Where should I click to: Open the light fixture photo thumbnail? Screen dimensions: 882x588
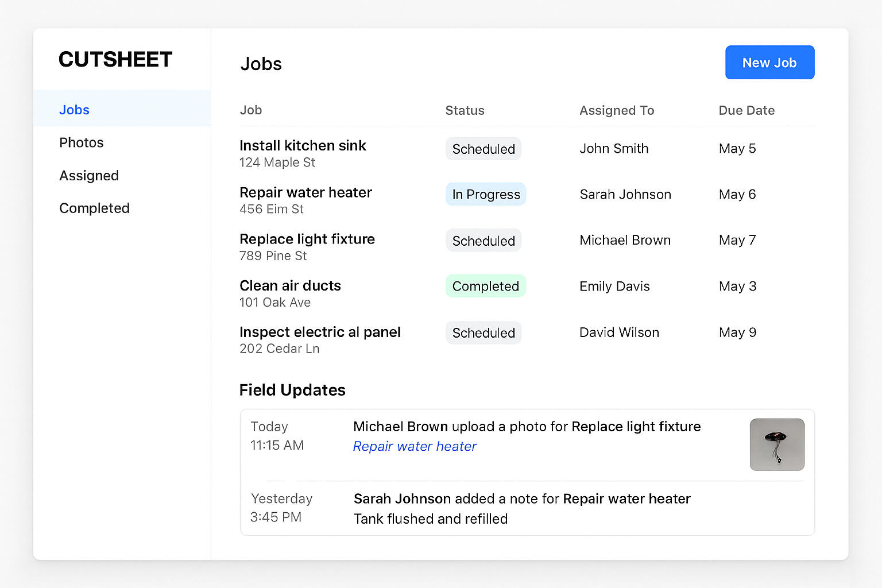tap(777, 444)
